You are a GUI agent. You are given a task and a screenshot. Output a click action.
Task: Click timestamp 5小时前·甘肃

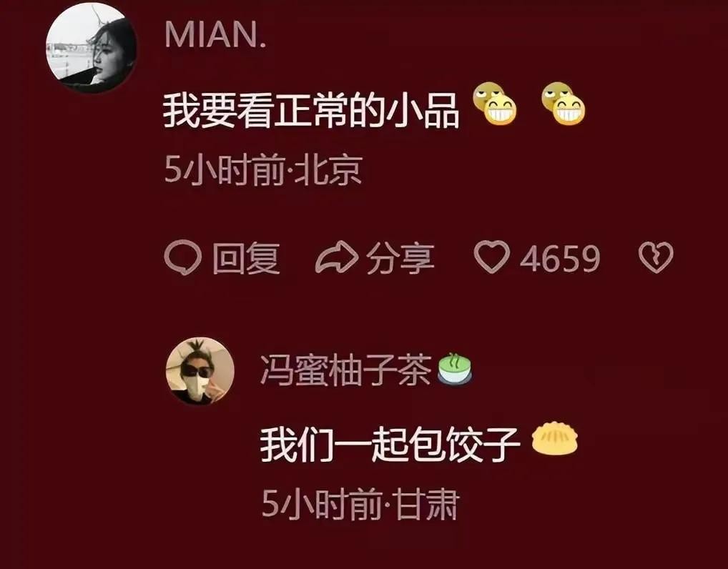tap(360, 504)
